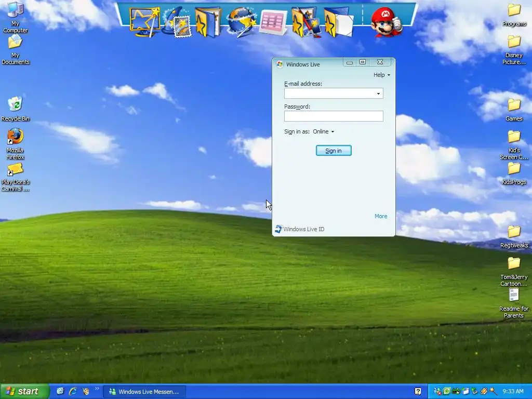The height and width of the screenshot is (399, 532).
Task: Open the star monitor with wand dock icon
Action: 145,22
